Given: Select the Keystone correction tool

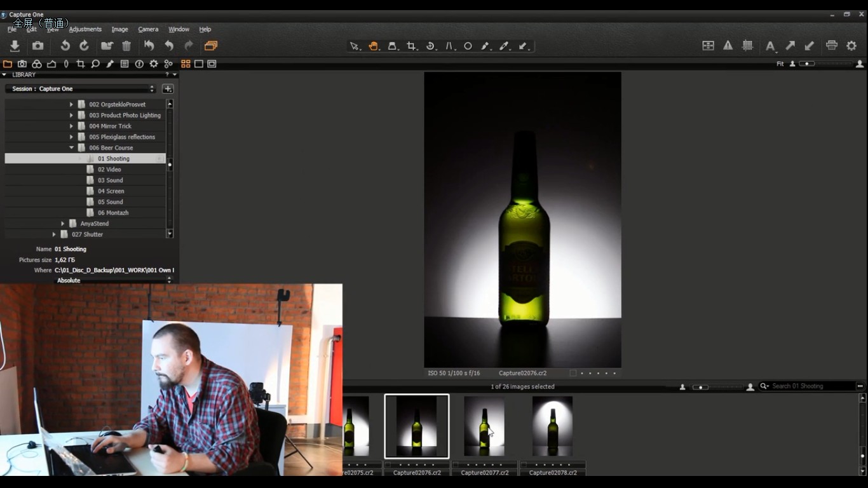Looking at the screenshot, I should tap(450, 46).
